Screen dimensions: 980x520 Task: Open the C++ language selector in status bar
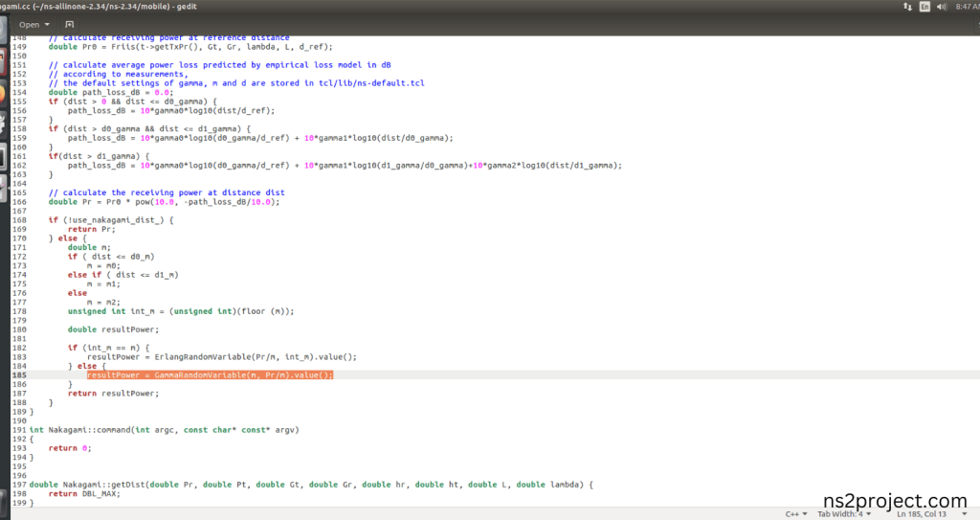click(795, 514)
